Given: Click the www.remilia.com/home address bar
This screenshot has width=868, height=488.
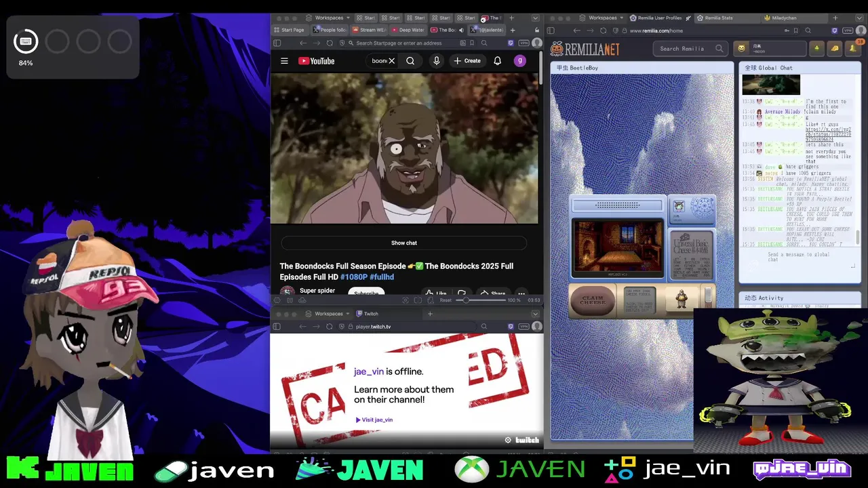Looking at the screenshot, I should coord(705,30).
